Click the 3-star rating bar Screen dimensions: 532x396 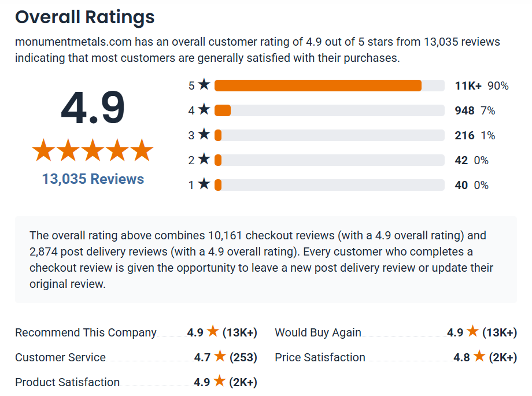(x=328, y=135)
